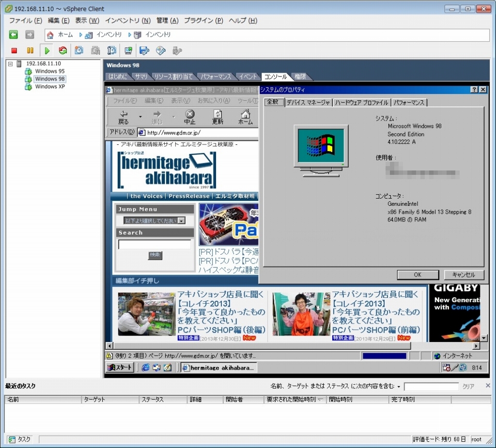
Task: Open the ヘルプ (H) menu
Action: [x=243, y=20]
